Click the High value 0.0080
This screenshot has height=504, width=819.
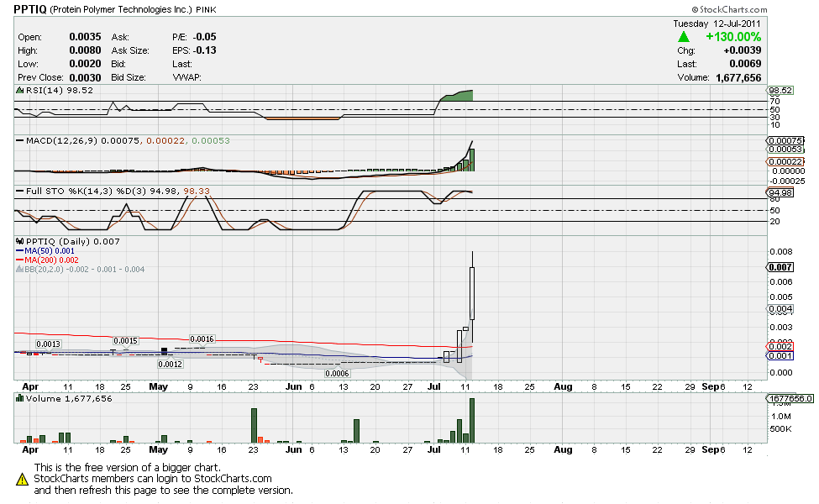pos(85,50)
